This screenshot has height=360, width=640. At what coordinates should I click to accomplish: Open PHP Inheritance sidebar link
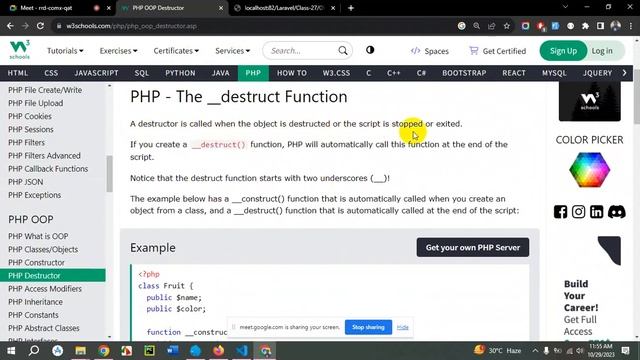pyautogui.click(x=36, y=302)
